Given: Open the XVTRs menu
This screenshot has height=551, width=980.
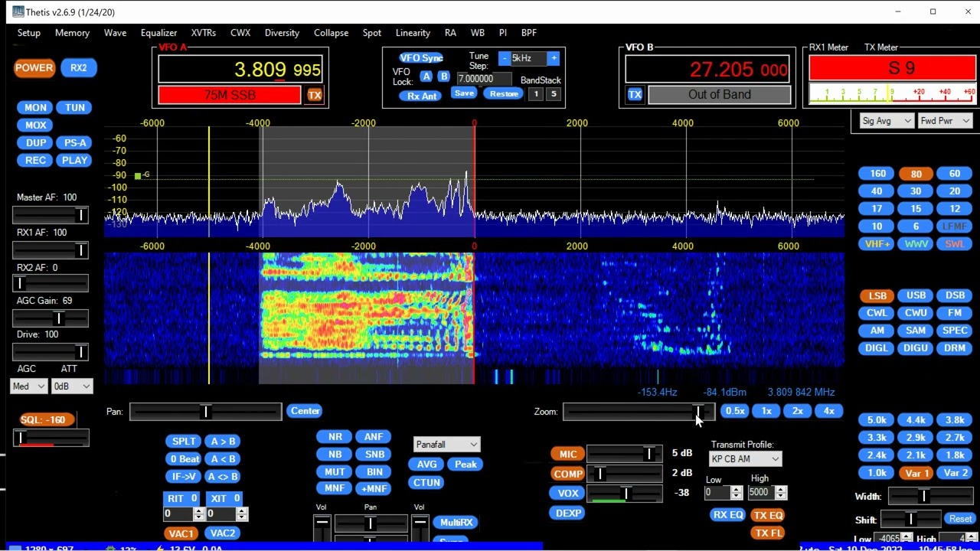Looking at the screenshot, I should [x=204, y=33].
